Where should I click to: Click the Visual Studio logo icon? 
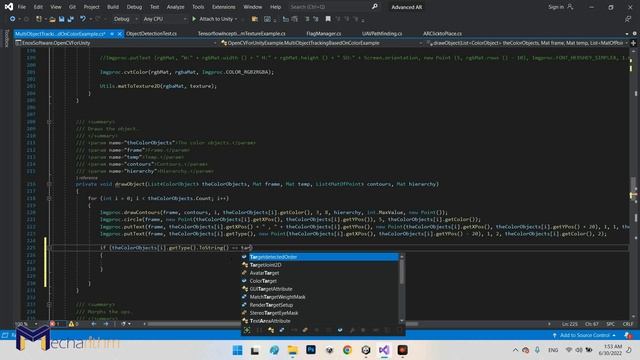click(9, 7)
